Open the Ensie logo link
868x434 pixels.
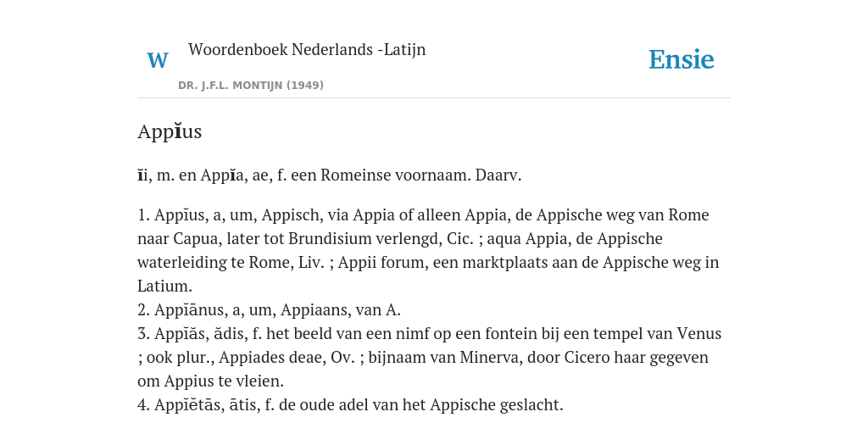click(682, 59)
